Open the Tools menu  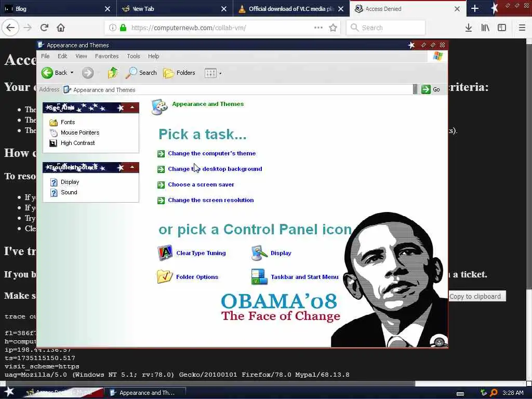pyautogui.click(x=134, y=56)
